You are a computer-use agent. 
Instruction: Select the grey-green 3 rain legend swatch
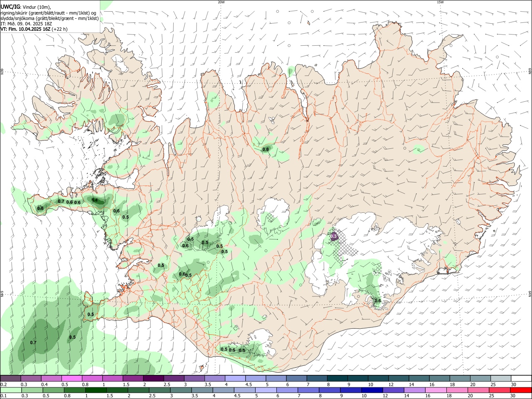click(181, 390)
